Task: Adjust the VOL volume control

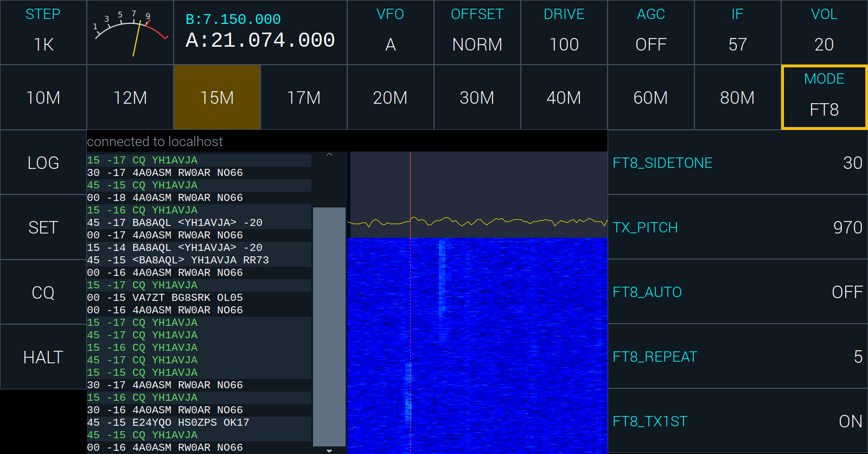Action: [825, 33]
